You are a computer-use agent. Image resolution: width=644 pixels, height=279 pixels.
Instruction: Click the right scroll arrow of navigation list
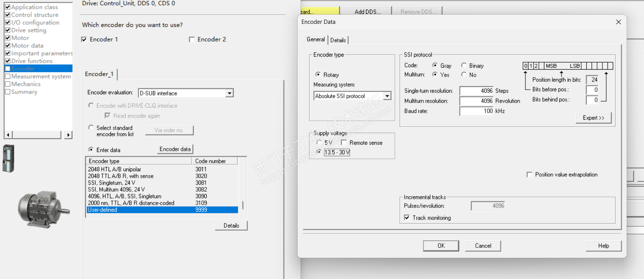[68, 135]
